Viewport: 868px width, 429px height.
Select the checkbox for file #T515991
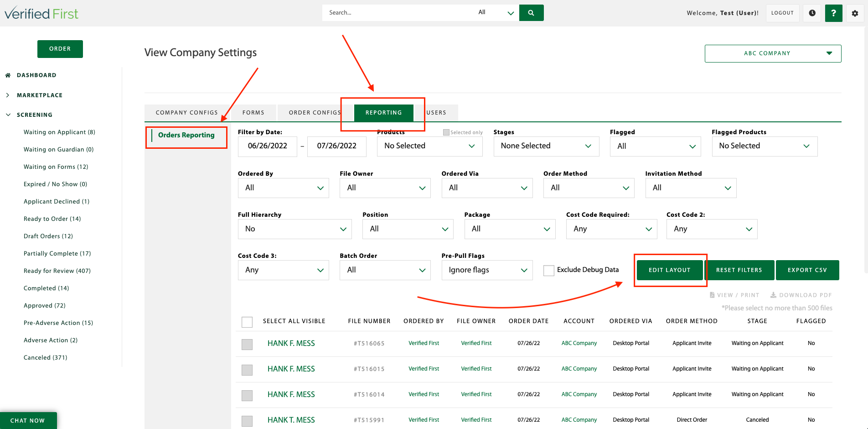(x=247, y=421)
